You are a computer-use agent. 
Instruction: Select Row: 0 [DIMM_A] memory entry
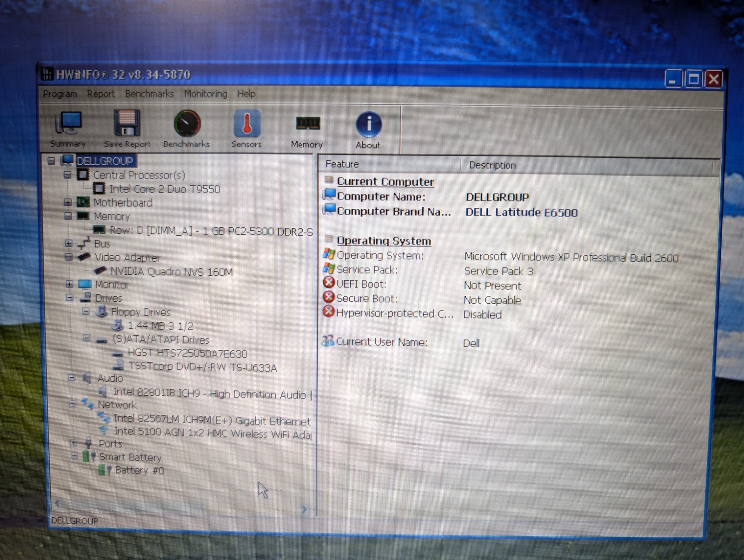coord(211,231)
